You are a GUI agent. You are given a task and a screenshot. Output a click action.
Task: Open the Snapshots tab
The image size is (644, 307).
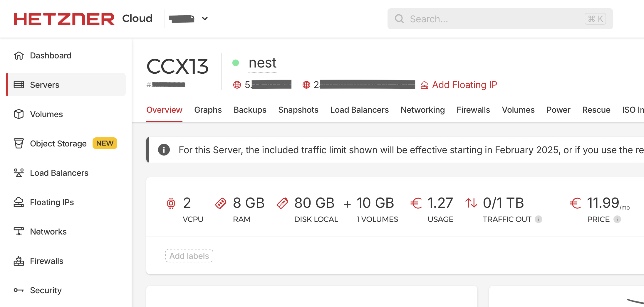pyautogui.click(x=298, y=110)
